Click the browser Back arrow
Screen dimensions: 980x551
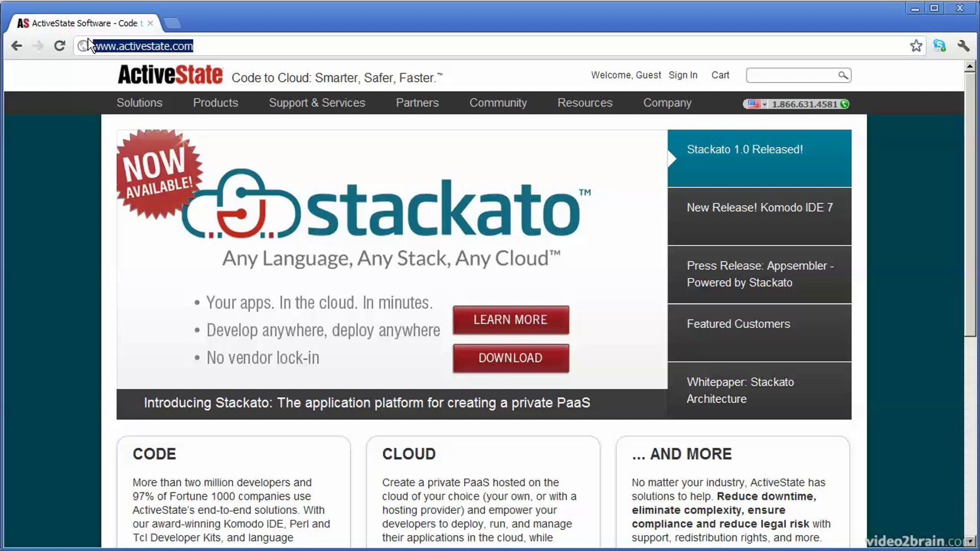tap(17, 46)
